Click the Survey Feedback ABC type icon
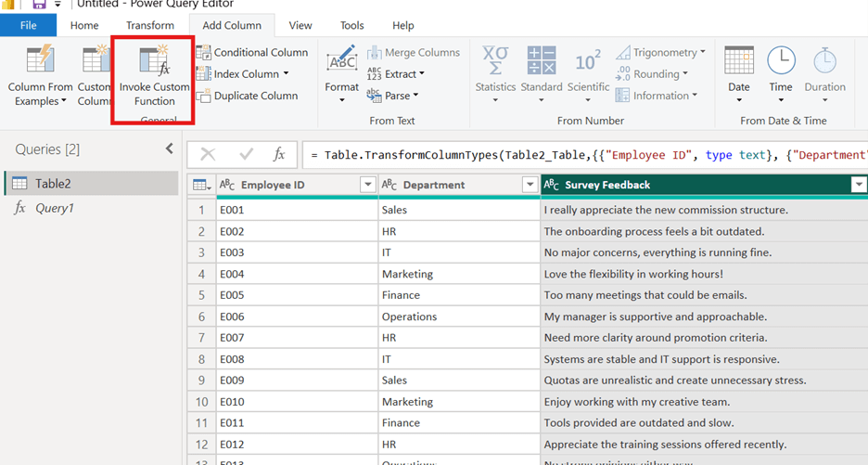The image size is (868, 465). (552, 185)
